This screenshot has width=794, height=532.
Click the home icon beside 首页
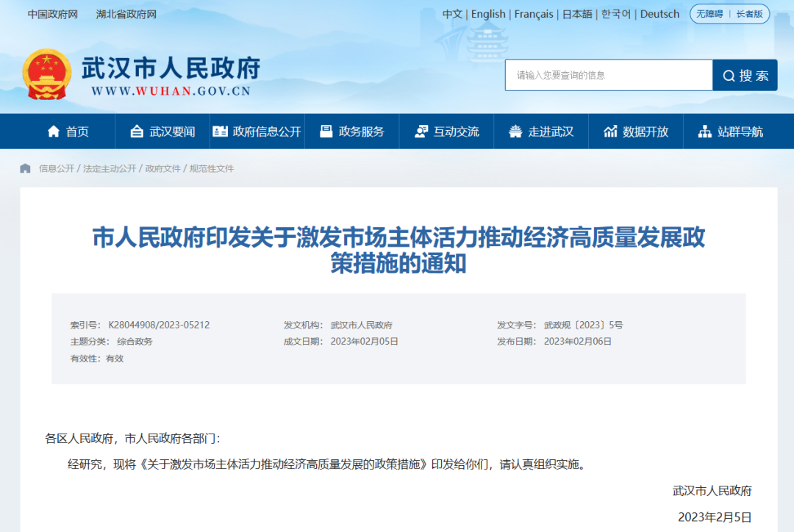53,132
